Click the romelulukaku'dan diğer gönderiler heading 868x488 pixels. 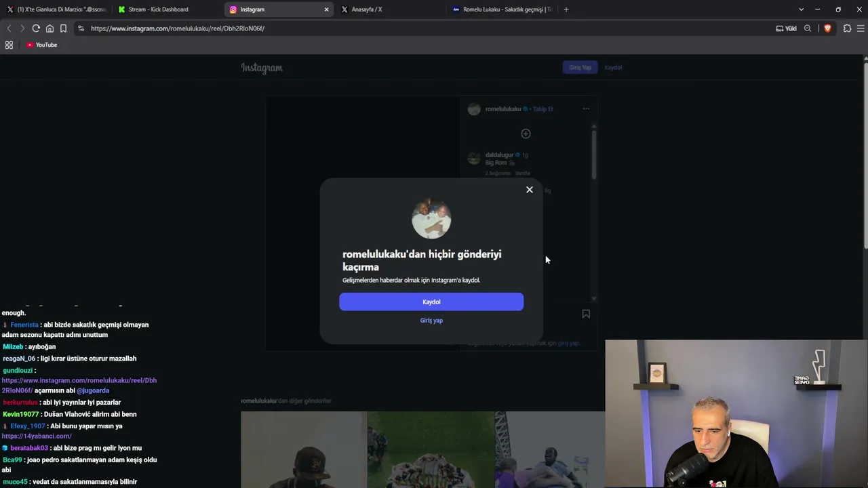(x=285, y=401)
